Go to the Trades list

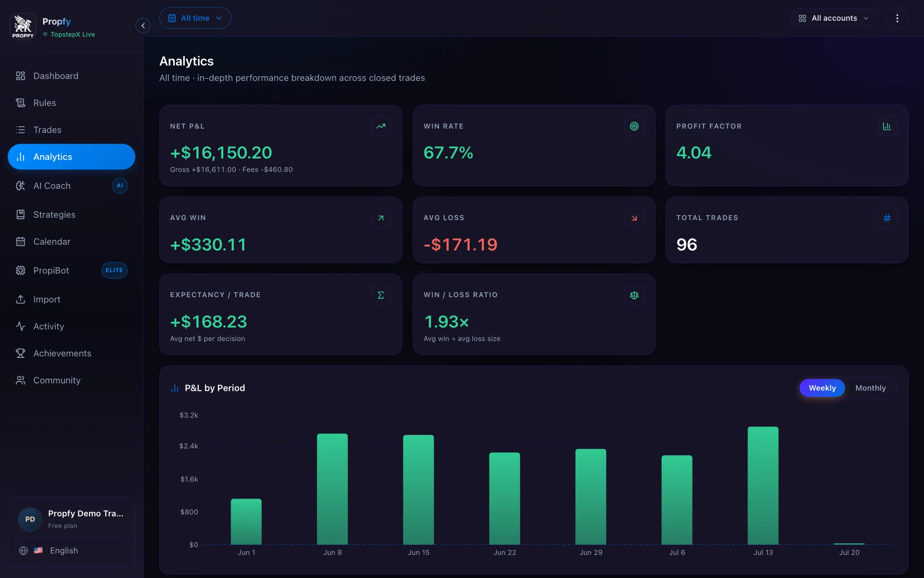(71, 130)
